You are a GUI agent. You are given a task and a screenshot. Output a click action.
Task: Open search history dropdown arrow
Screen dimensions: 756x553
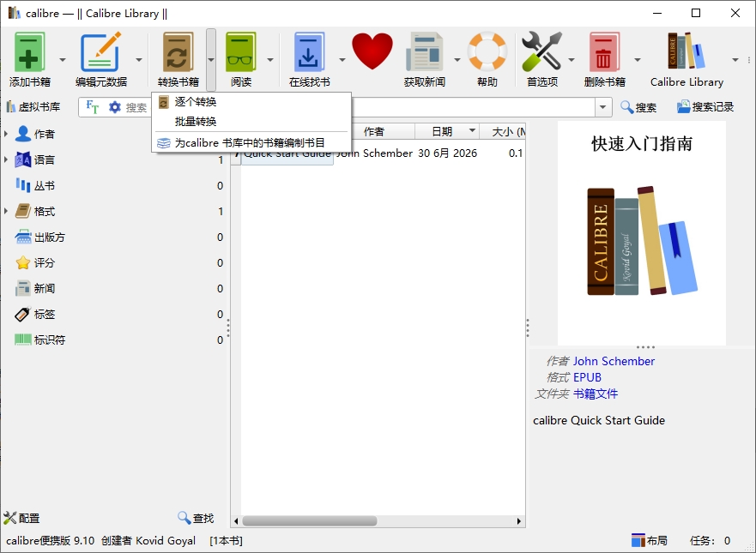[x=602, y=107]
